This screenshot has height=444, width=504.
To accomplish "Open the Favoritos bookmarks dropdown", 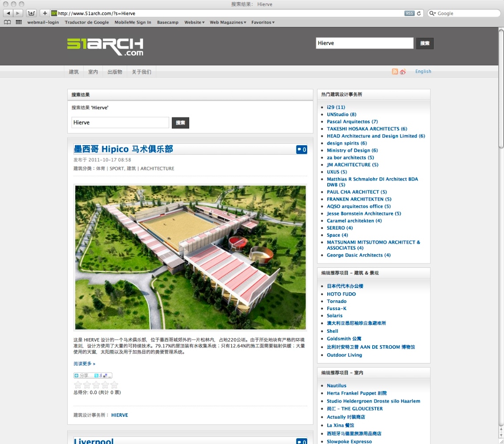I will (263, 22).
